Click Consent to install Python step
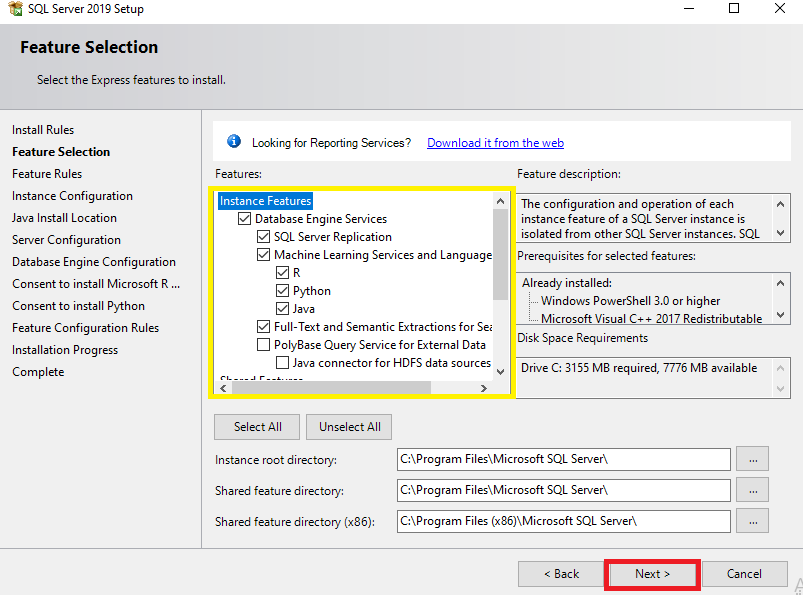 pyautogui.click(x=78, y=306)
